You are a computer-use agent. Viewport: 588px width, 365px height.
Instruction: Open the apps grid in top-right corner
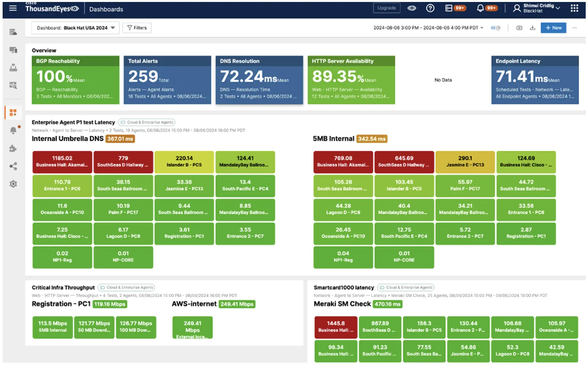pos(575,8)
